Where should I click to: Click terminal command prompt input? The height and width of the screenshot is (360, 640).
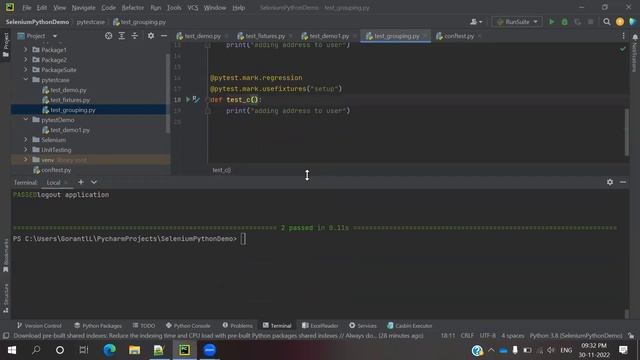243,239
